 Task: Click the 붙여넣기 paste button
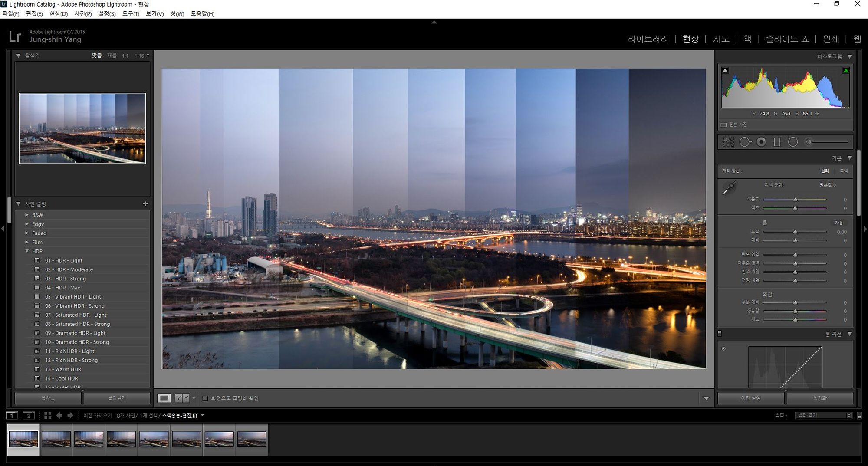(x=117, y=398)
